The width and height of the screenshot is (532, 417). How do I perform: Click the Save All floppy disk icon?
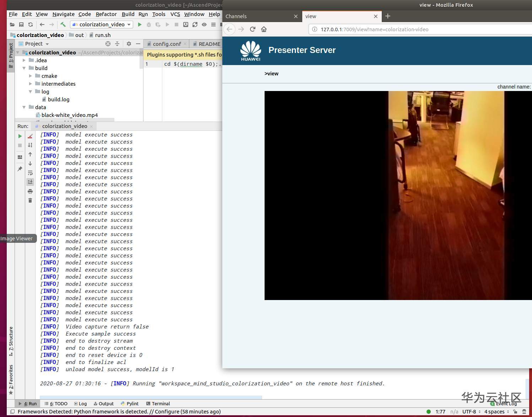[21, 25]
